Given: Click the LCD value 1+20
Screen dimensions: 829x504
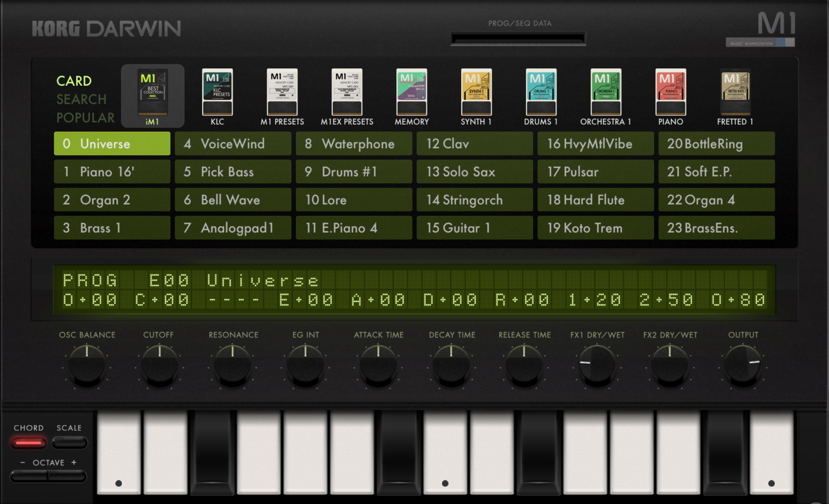Looking at the screenshot, I should click(594, 300).
